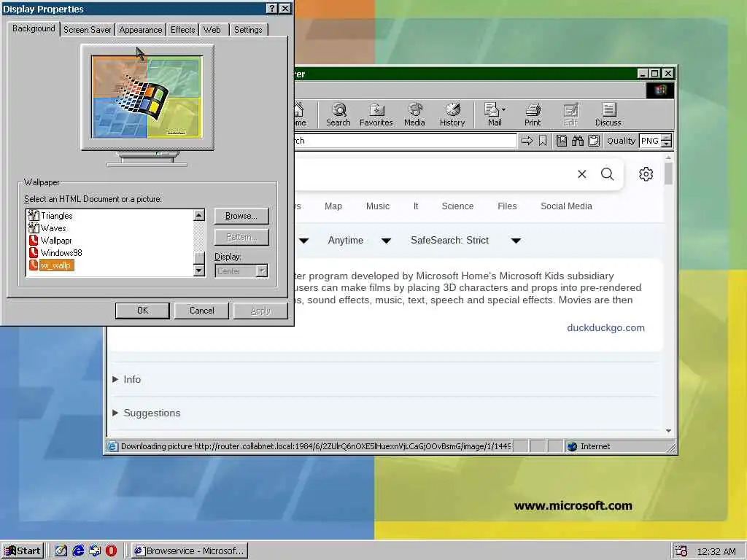747x560 pixels.
Task: Clear the search box with the X icon
Action: coord(581,174)
